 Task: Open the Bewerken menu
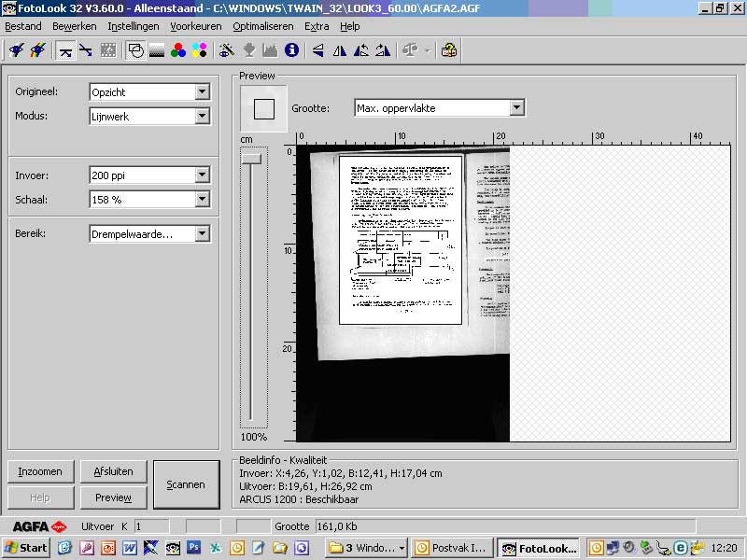click(75, 26)
